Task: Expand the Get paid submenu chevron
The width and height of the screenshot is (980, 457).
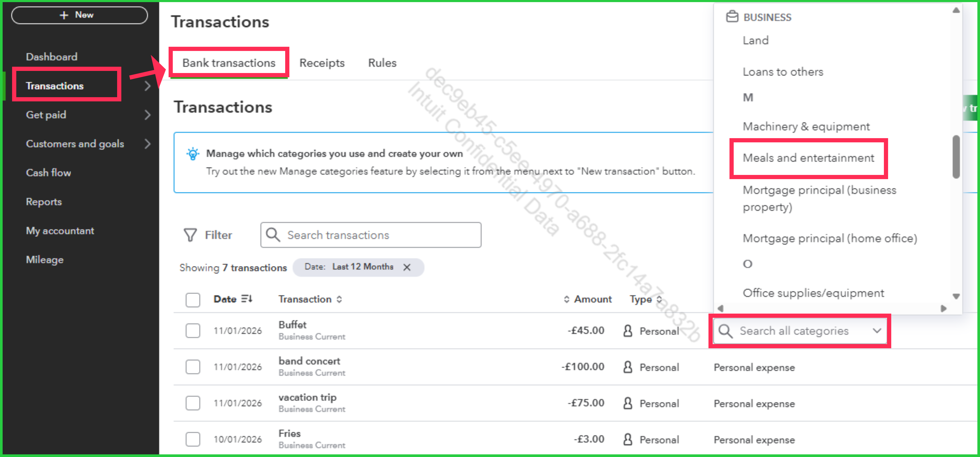Action: tap(148, 115)
